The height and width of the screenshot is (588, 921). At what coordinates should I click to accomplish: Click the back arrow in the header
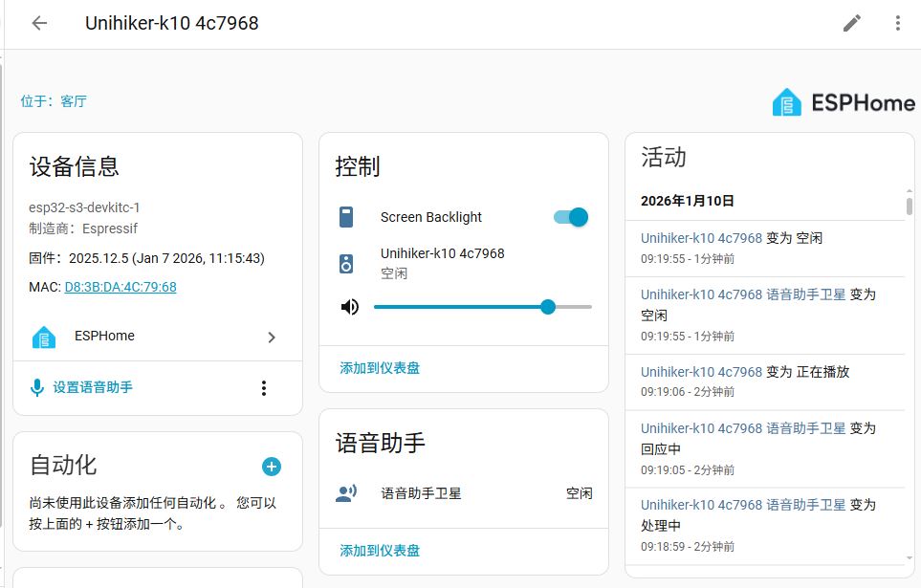click(x=37, y=23)
